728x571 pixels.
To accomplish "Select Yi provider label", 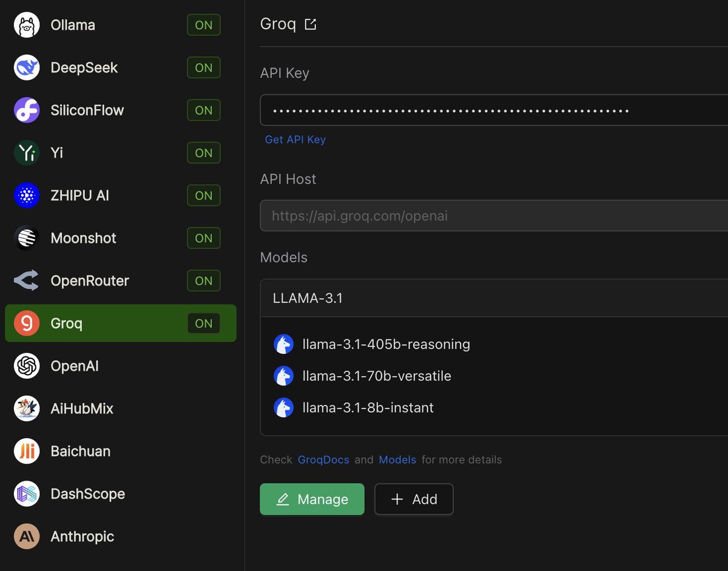I will pos(57,153).
